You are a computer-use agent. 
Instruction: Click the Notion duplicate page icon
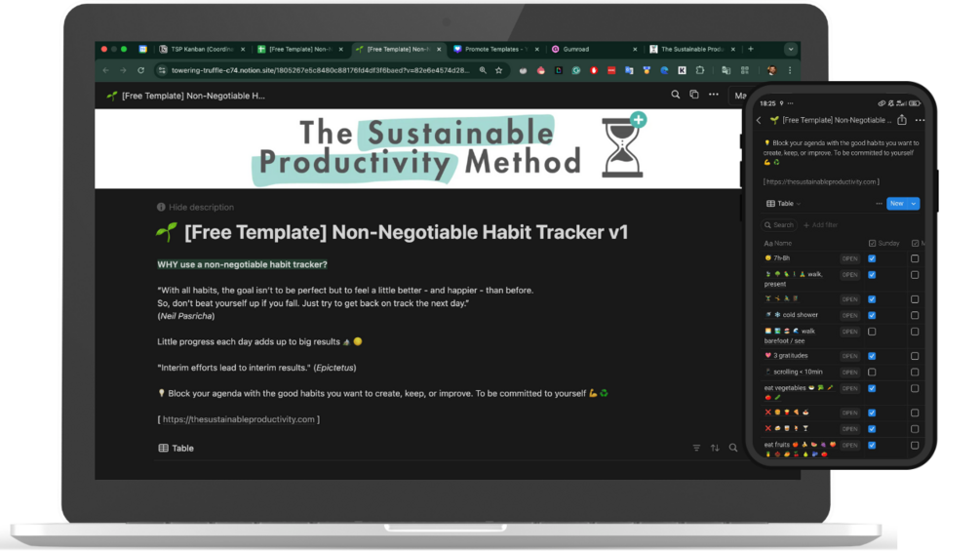[x=693, y=95]
